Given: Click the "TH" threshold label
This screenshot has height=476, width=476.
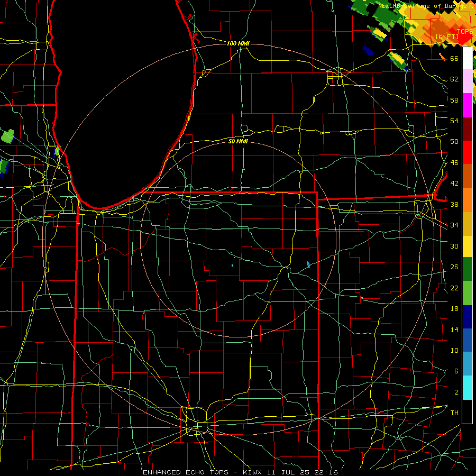Looking at the screenshot, I should (x=454, y=413).
